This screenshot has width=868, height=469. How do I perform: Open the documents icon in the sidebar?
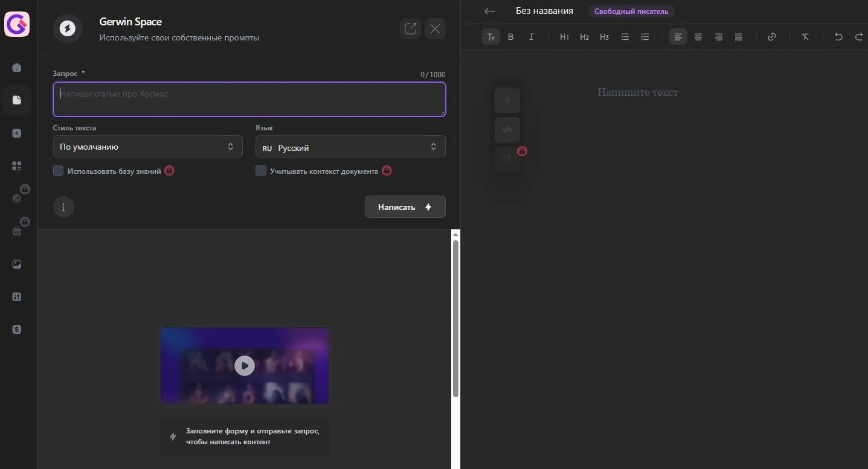tap(17, 100)
